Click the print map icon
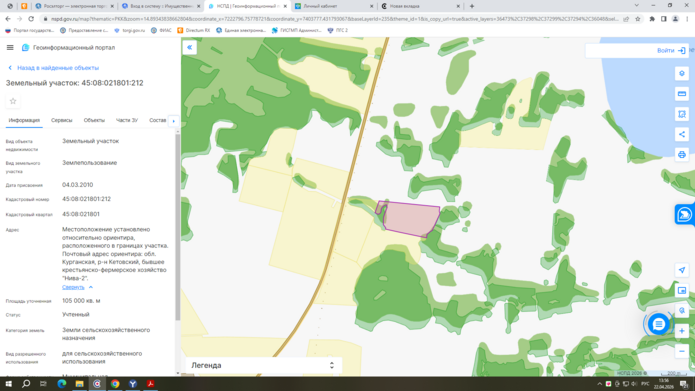Image resolution: width=695 pixels, height=391 pixels. (x=682, y=155)
